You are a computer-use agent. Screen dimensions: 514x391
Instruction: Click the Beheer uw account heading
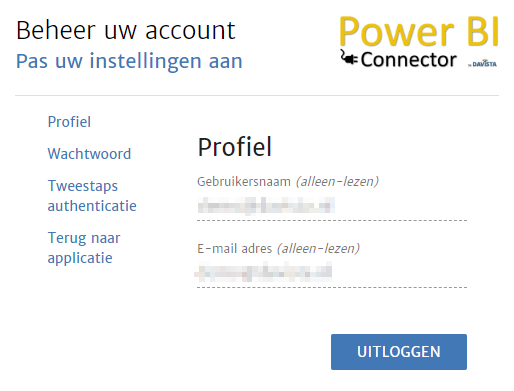click(126, 30)
